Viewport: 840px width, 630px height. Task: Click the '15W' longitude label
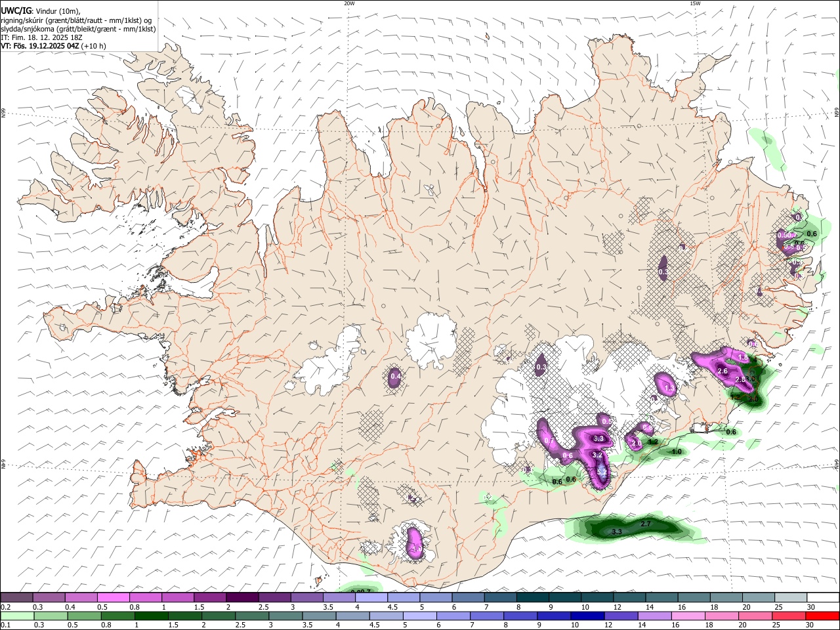pyautogui.click(x=695, y=3)
